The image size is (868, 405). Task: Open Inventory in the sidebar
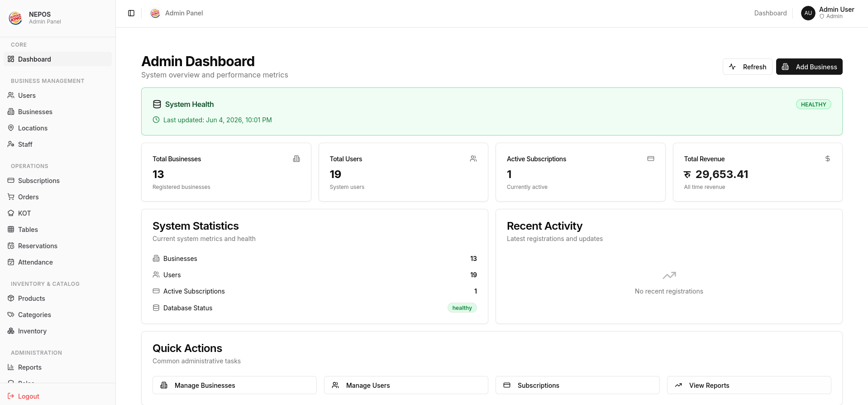(x=57, y=331)
